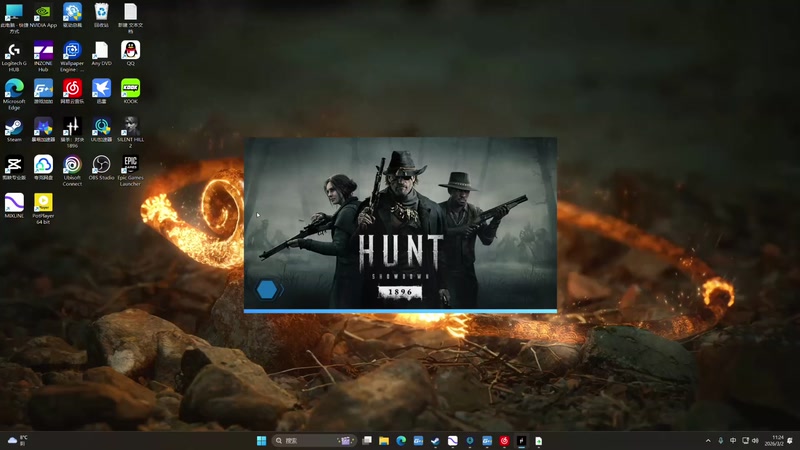Click the taskbar search box
This screenshot has width=800, height=450.
click(313, 441)
